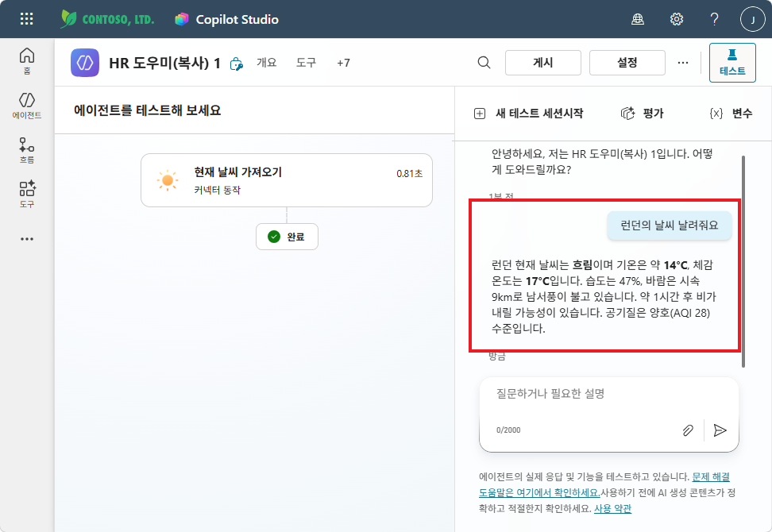The height and width of the screenshot is (532, 772).
Task: Click the 설정 button
Action: (627, 63)
